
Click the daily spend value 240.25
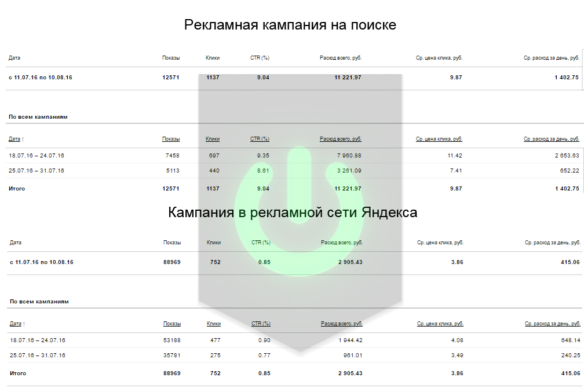click(x=571, y=355)
